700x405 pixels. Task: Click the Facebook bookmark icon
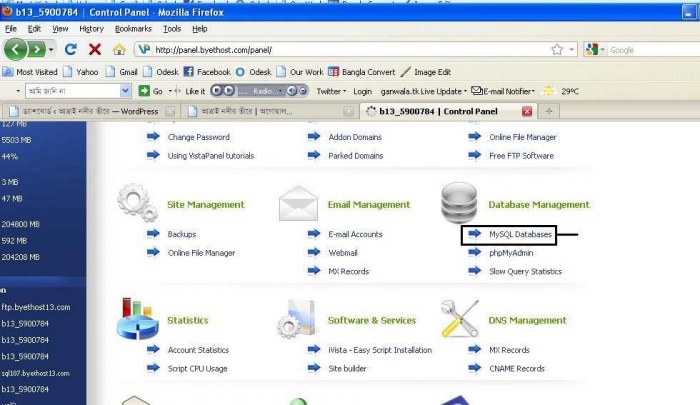tap(188, 72)
